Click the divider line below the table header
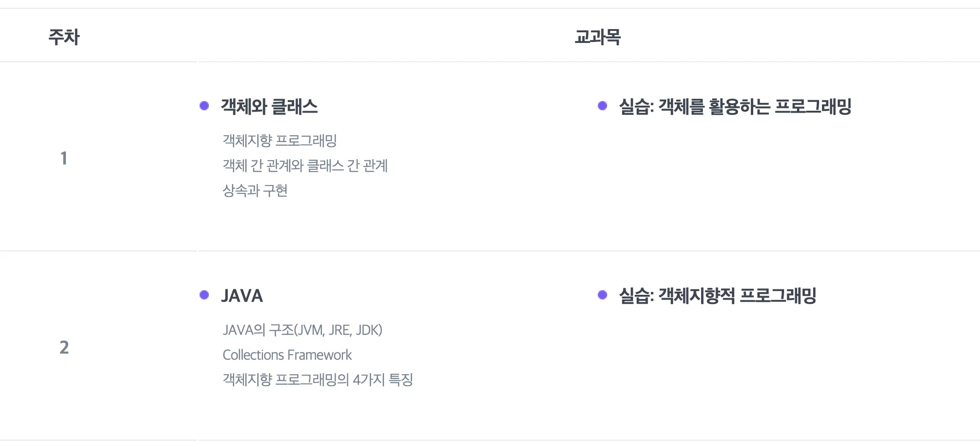Image resolution: width=980 pixels, height=442 pixels. 490,62
